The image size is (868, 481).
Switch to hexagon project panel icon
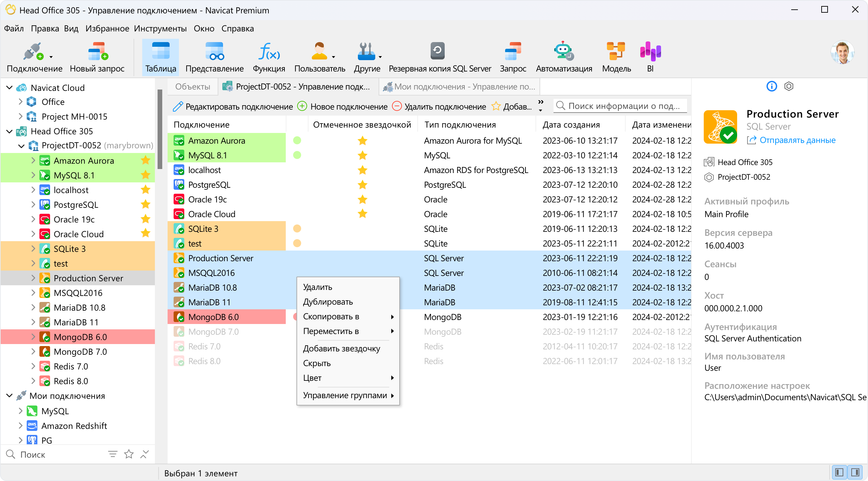[x=789, y=87]
